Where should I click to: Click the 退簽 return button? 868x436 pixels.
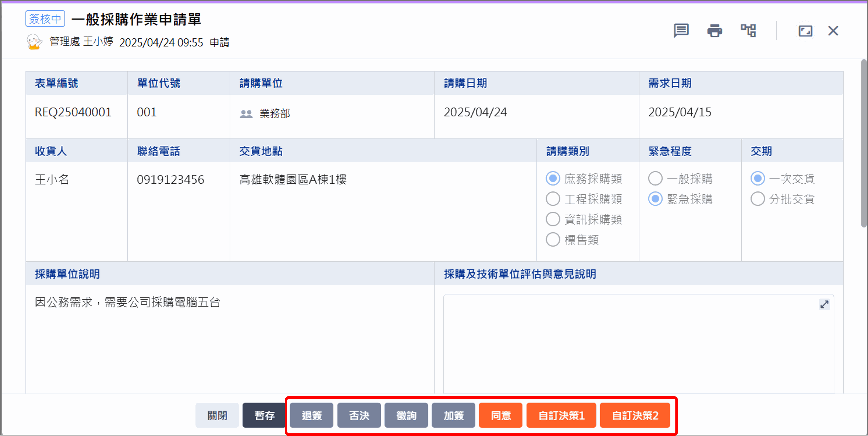coord(311,415)
